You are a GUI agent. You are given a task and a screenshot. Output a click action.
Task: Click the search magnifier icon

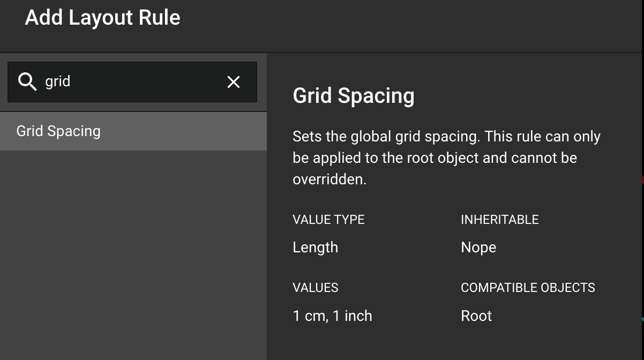coord(27,81)
